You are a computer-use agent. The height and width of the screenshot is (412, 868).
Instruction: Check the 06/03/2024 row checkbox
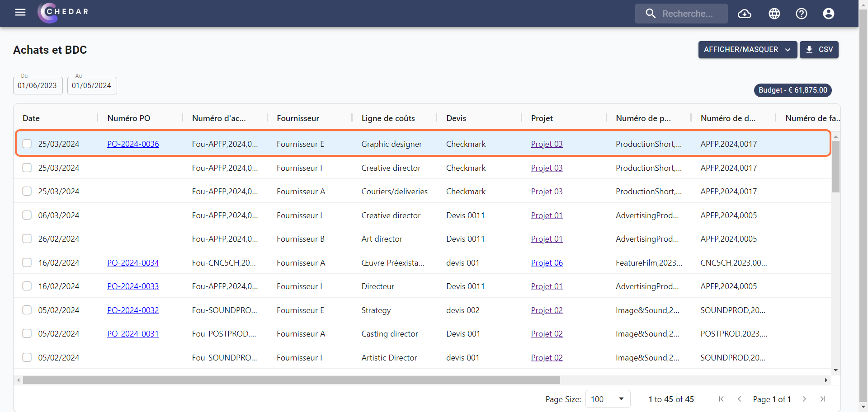pos(27,215)
